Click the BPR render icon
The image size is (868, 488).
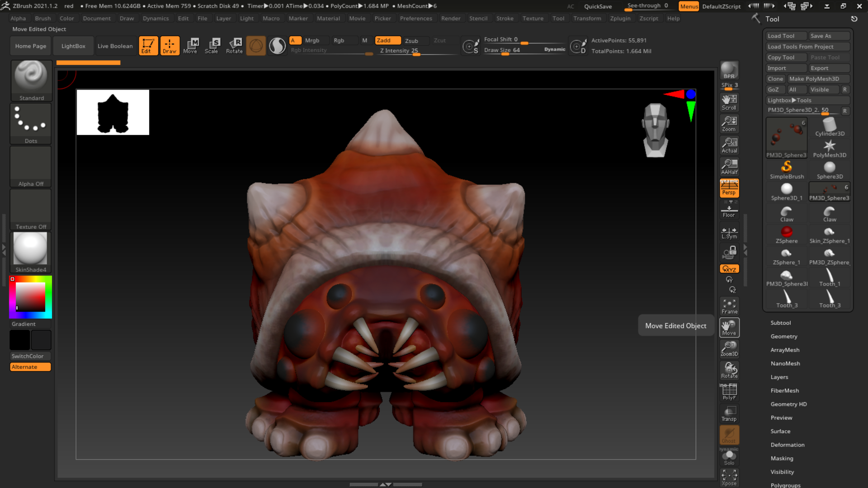coord(729,70)
